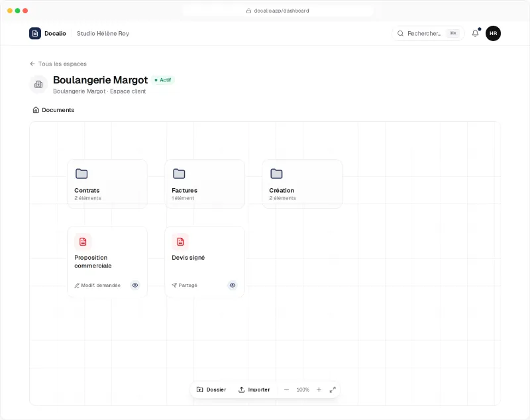Click the lock icon in address bar
The height and width of the screenshot is (420, 530).
248,11
